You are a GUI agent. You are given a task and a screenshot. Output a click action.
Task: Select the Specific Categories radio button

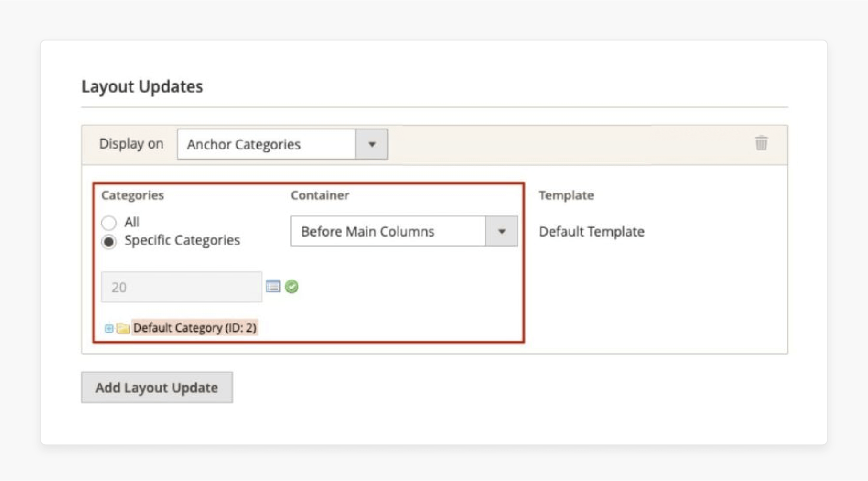coord(109,242)
